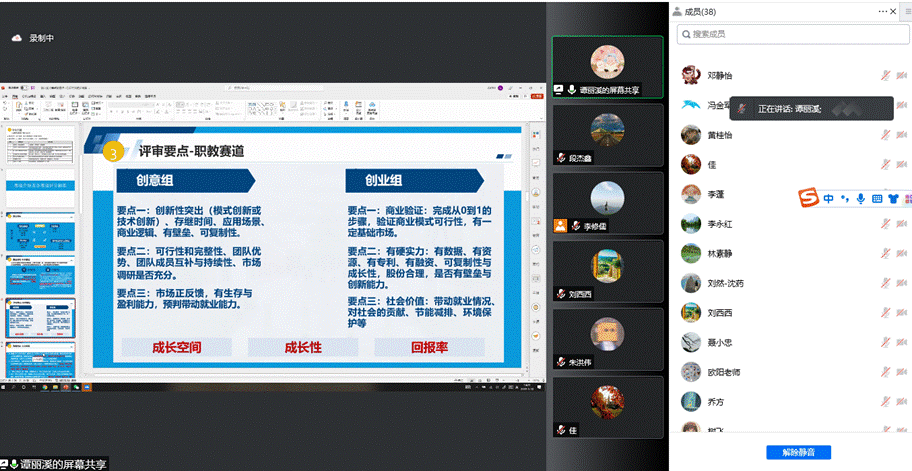
Task: Select 谭丽溪的屏幕共享 tile
Action: [607, 66]
